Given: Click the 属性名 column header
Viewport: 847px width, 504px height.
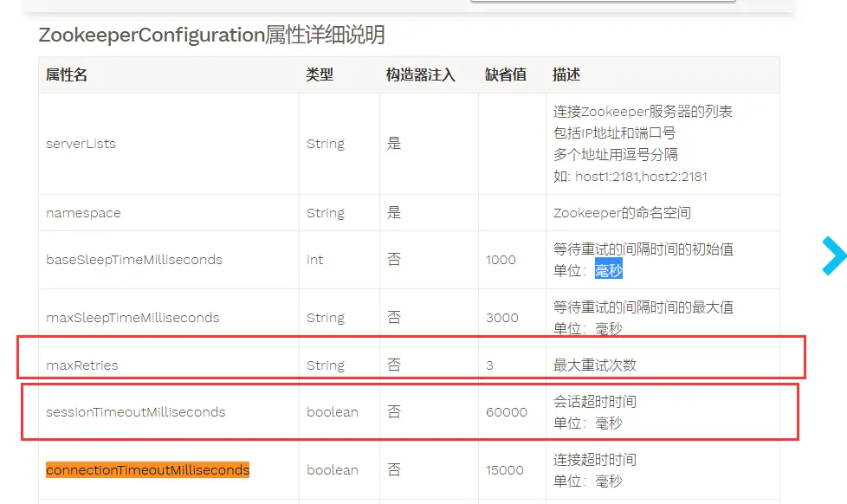Looking at the screenshot, I should [67, 74].
